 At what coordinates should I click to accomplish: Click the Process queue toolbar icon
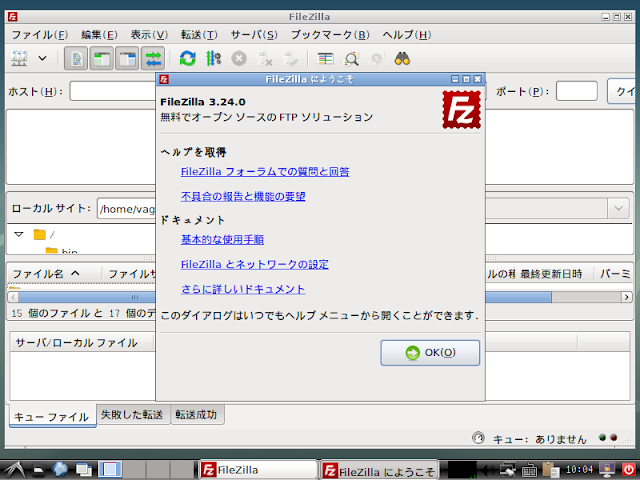click(x=213, y=59)
